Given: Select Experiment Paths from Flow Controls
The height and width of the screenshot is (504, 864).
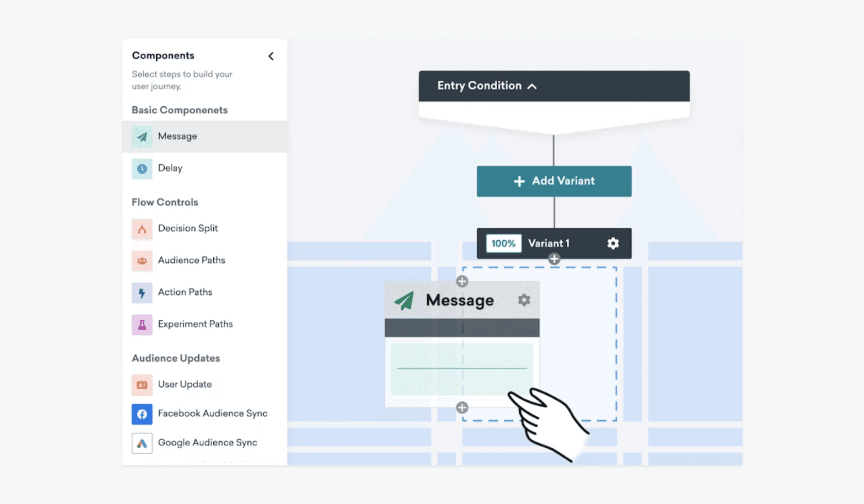Looking at the screenshot, I should (194, 324).
